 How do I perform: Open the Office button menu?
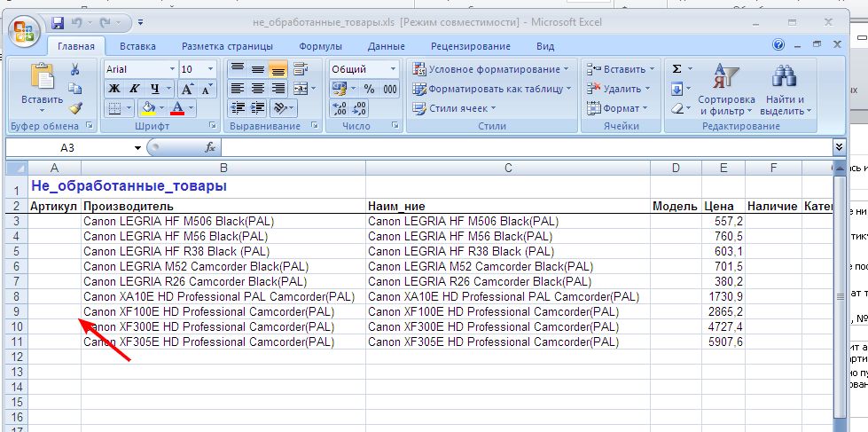pyautogui.click(x=24, y=30)
